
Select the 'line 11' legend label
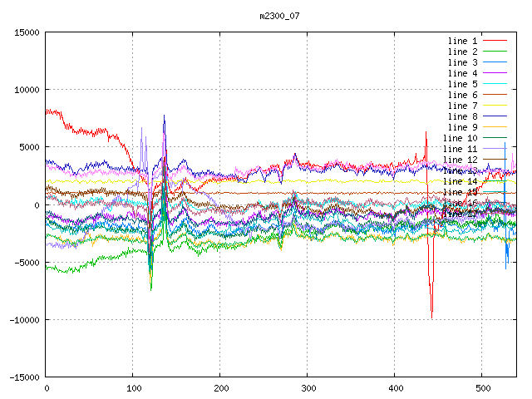tap(460, 149)
